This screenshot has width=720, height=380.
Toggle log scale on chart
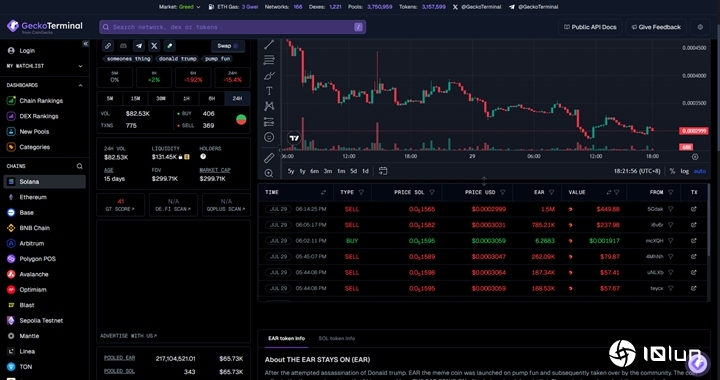tap(685, 171)
